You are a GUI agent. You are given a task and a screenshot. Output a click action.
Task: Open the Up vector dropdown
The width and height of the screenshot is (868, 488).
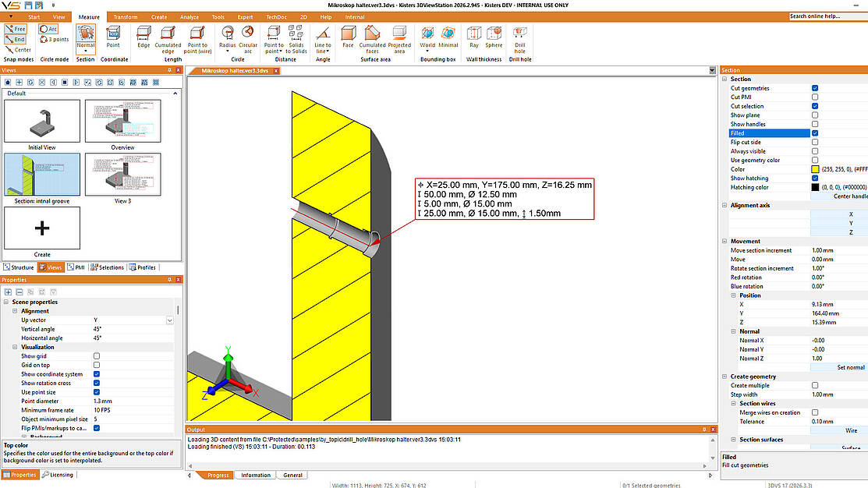pos(169,320)
